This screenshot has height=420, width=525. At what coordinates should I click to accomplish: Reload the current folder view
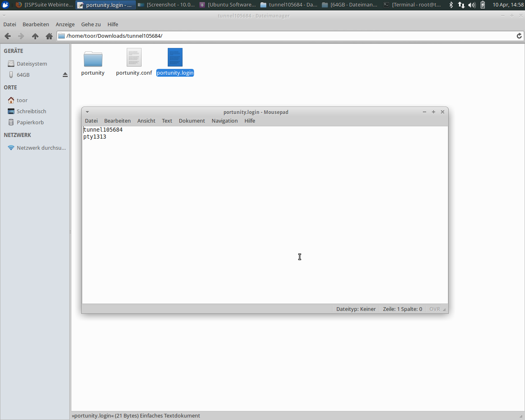(519, 36)
